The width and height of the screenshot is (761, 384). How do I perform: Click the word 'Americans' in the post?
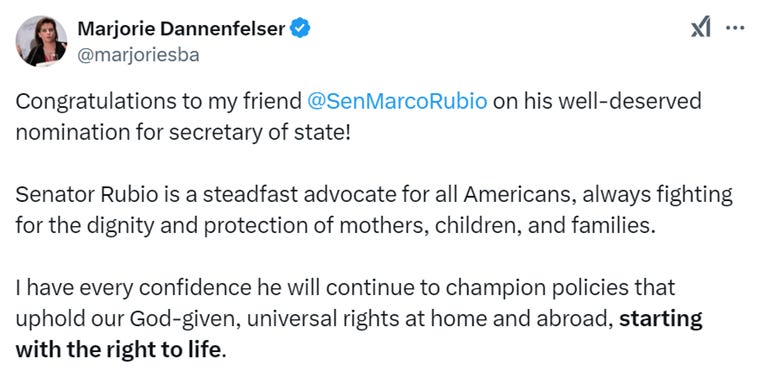pyautogui.click(x=519, y=195)
